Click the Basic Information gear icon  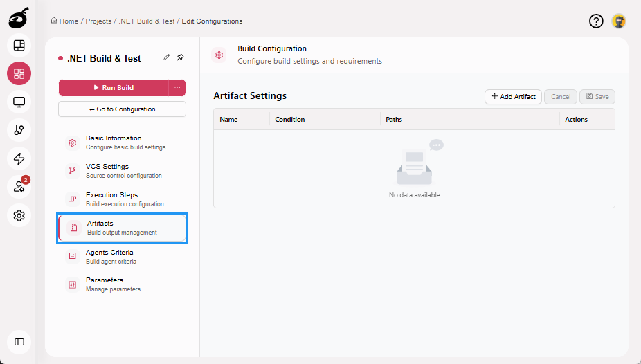[73, 143]
